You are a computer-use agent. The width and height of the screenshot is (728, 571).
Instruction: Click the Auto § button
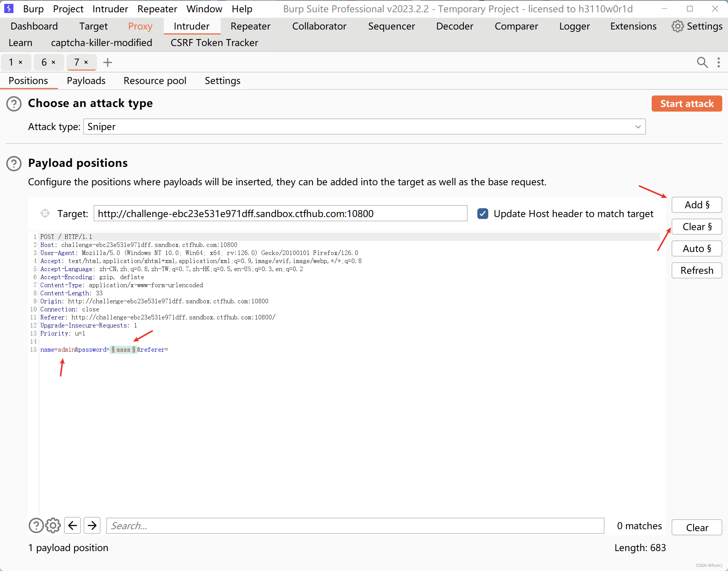pyautogui.click(x=697, y=248)
